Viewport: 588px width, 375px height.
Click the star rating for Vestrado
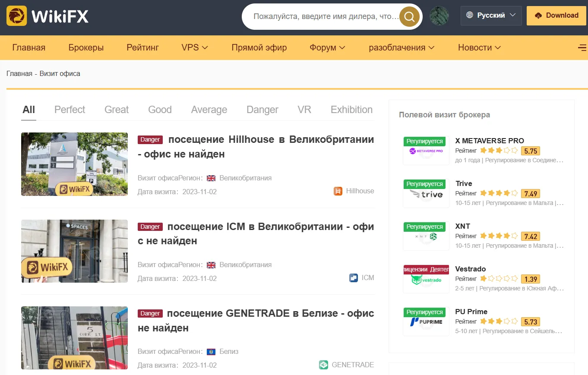coord(499,279)
